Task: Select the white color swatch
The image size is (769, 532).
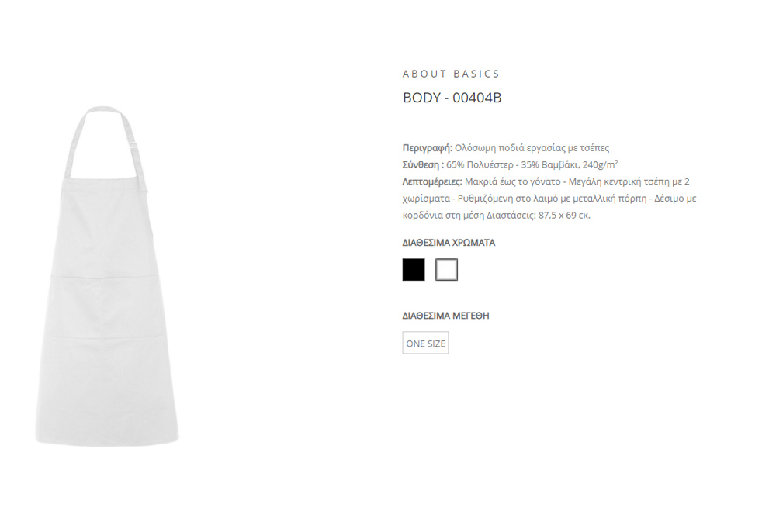Action: pos(446,270)
